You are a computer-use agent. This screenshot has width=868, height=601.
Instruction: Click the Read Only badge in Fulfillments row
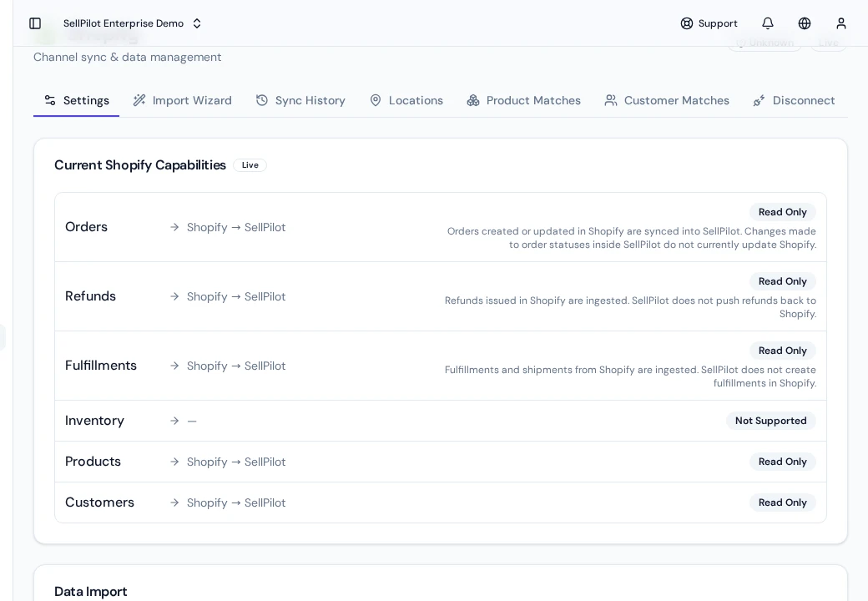(x=782, y=351)
